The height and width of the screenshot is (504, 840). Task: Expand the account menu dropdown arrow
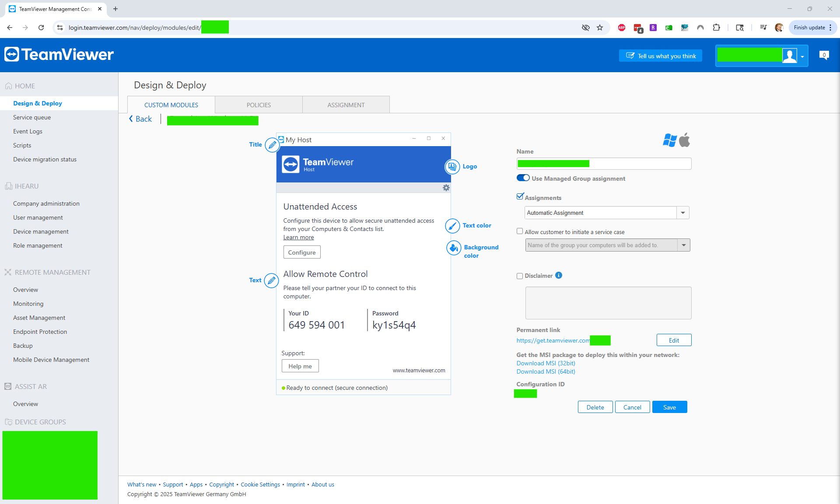click(x=802, y=56)
